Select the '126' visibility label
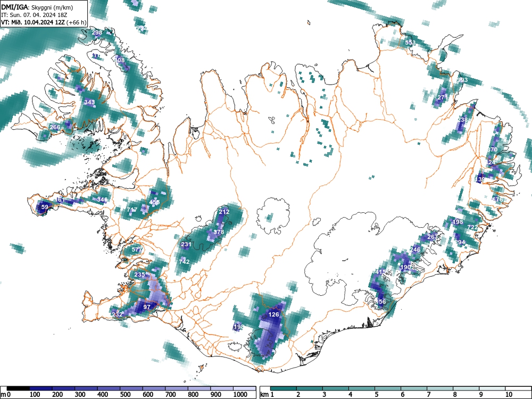 (273, 314)
